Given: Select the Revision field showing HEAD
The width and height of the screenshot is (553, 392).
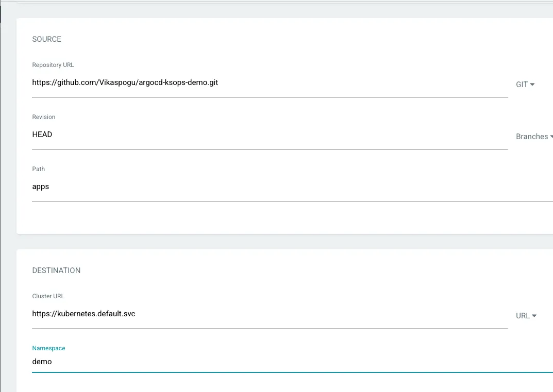Looking at the screenshot, I should click(206, 134).
